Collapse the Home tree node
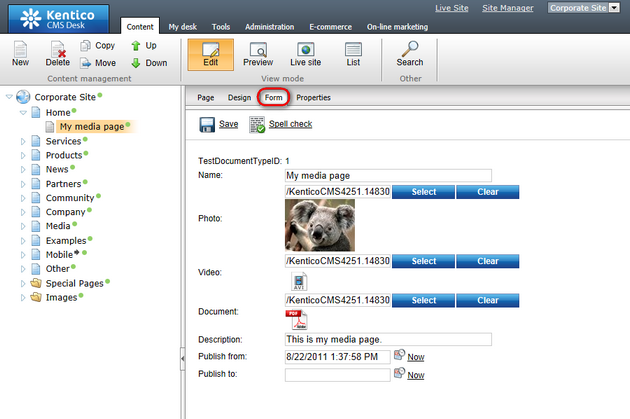The height and width of the screenshot is (419, 630). 23,112
